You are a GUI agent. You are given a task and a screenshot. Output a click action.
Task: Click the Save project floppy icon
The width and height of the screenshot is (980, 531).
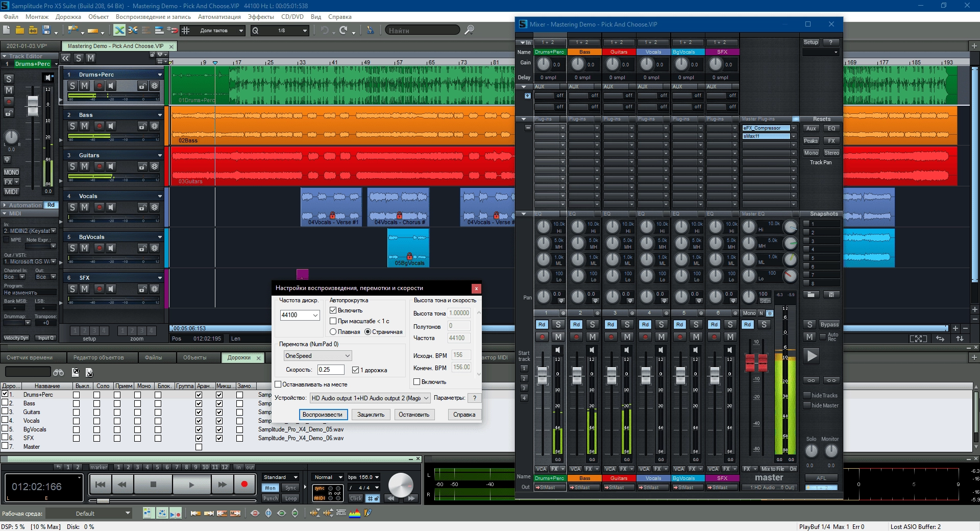(x=46, y=30)
